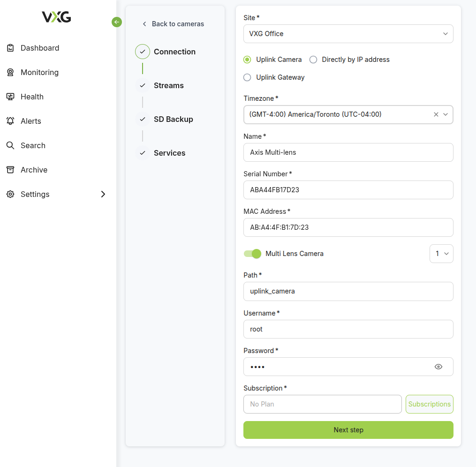
Task: Select Directly by IP address option
Action: coord(313,60)
